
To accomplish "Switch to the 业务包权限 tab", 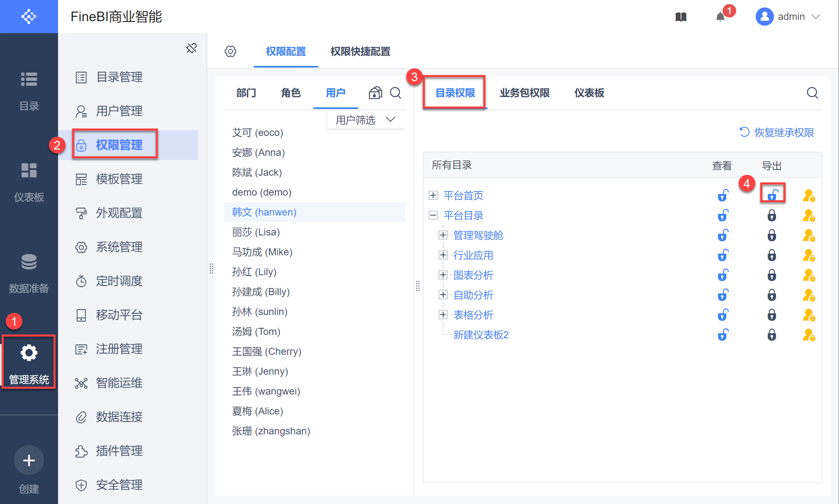I will (x=524, y=93).
